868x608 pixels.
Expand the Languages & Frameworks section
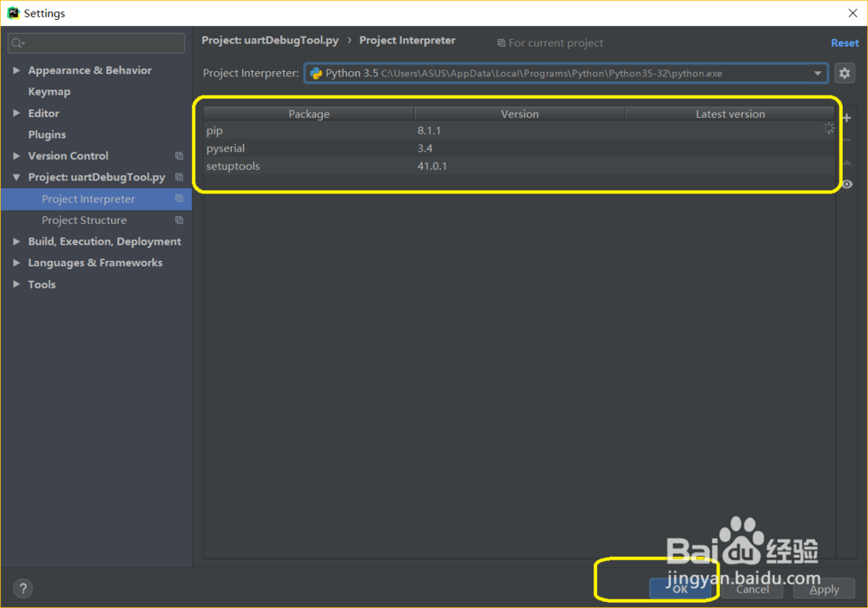tap(16, 263)
